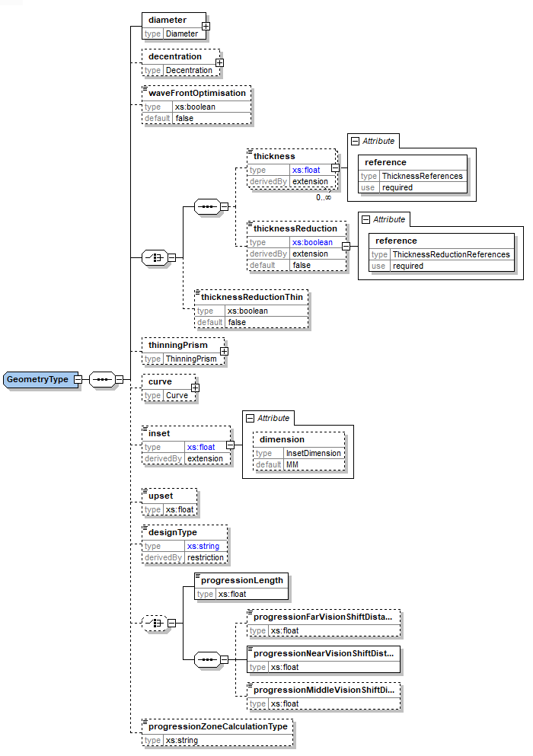Select the thicknessReductionThin element
Viewport: 533px width, 756px height.
click(x=251, y=297)
